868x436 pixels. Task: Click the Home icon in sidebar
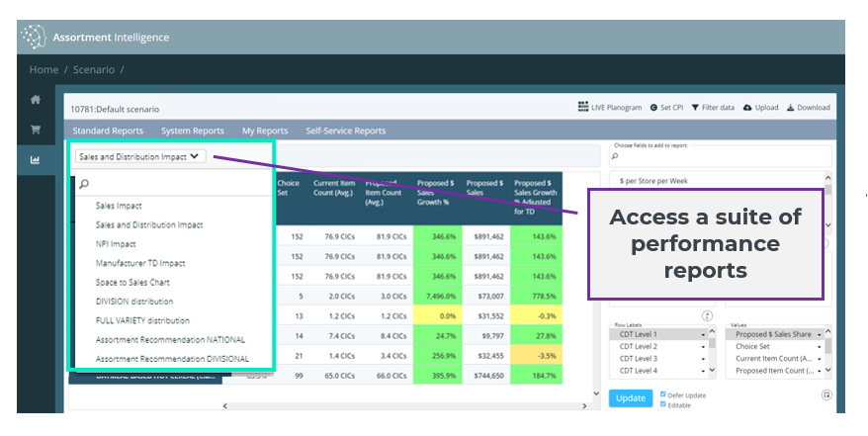36,100
